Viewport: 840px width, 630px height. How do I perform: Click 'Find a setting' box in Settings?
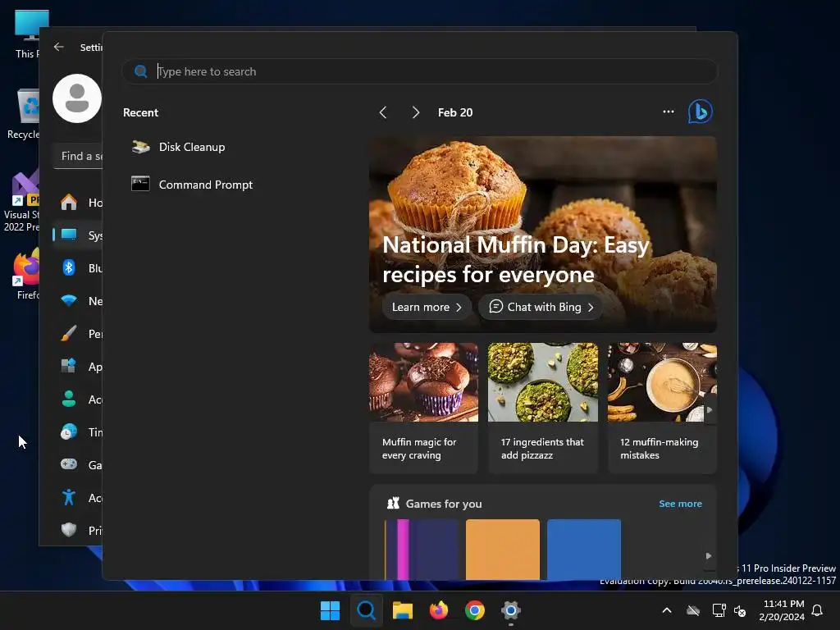click(78, 156)
